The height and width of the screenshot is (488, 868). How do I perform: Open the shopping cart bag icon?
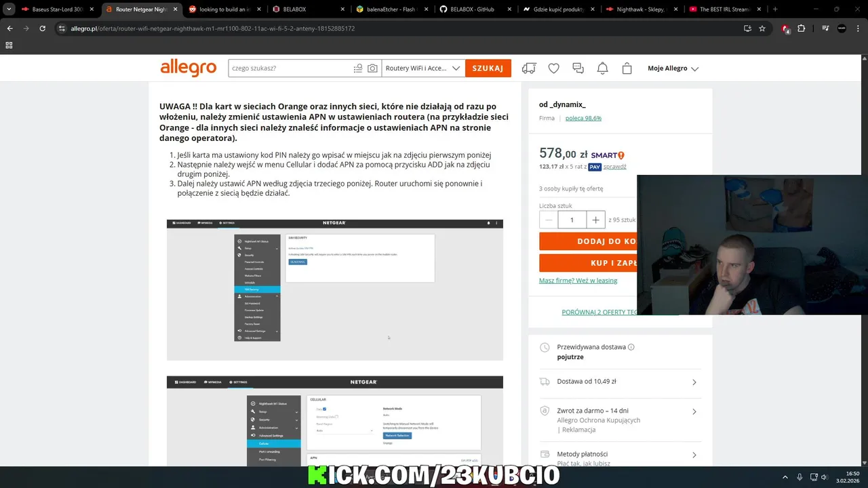coord(627,68)
